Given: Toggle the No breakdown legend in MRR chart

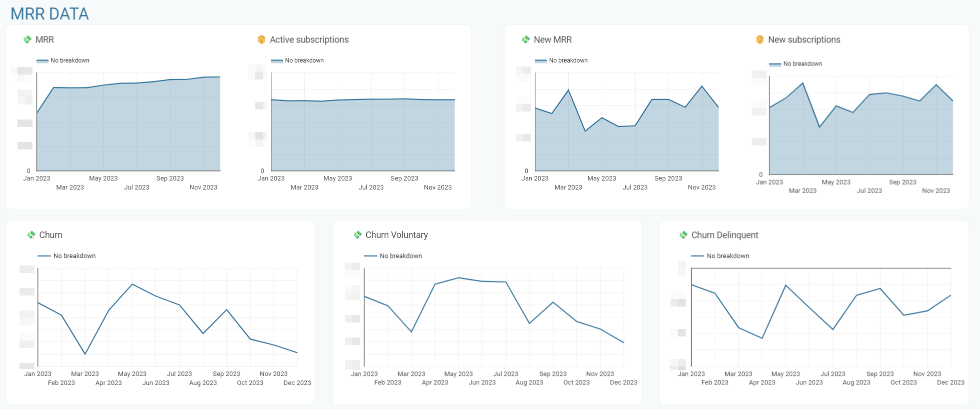Looking at the screenshot, I should 63,60.
